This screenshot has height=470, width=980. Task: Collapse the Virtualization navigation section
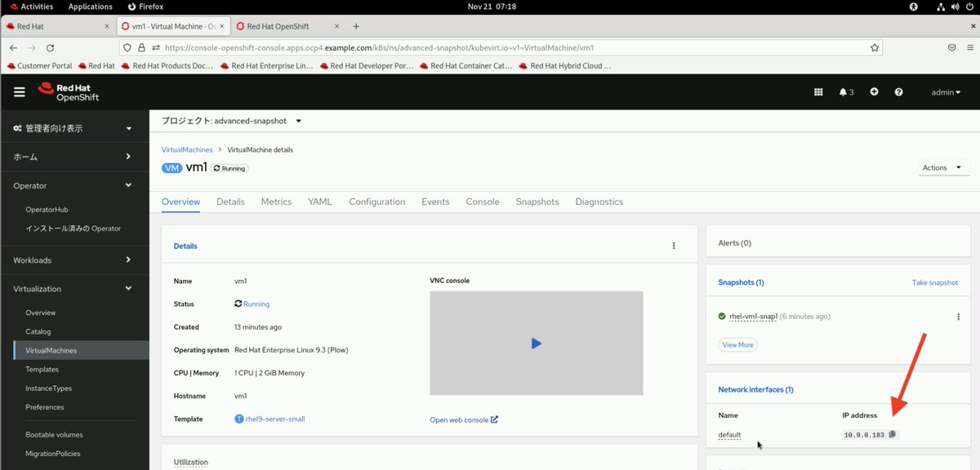[74, 289]
